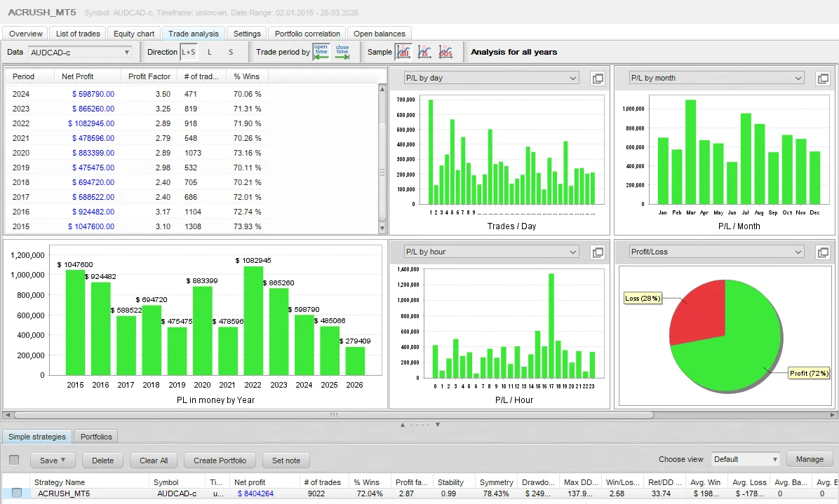839x504 pixels.
Task: Open the Portfolio correlation tab
Action: pos(307,34)
